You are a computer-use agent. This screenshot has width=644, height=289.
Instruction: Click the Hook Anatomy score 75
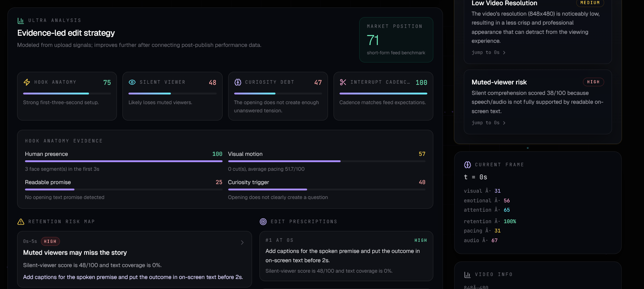[107, 83]
